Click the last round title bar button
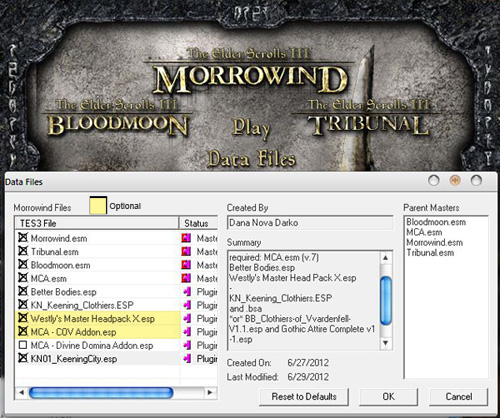 [x=476, y=181]
